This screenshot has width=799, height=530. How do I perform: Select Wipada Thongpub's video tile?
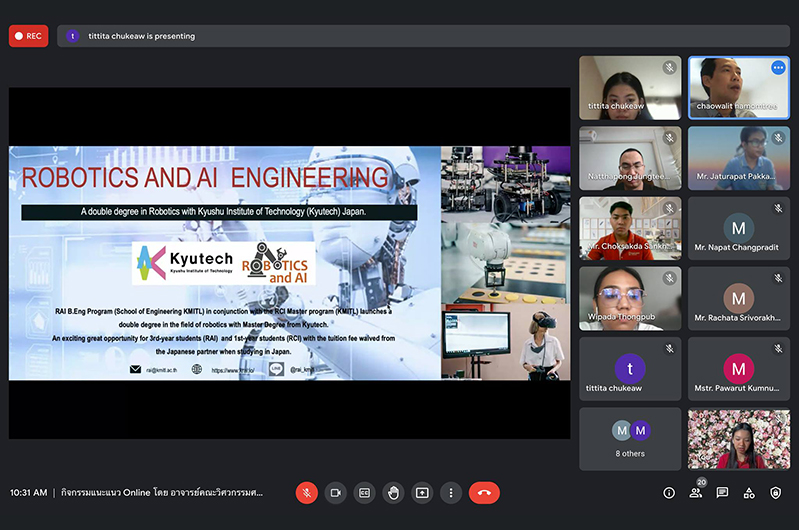(x=630, y=299)
